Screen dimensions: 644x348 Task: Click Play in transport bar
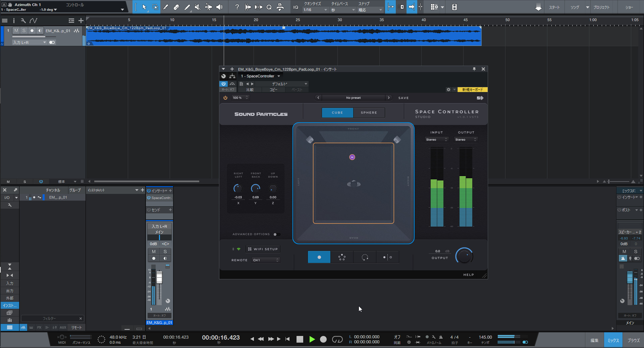point(312,339)
